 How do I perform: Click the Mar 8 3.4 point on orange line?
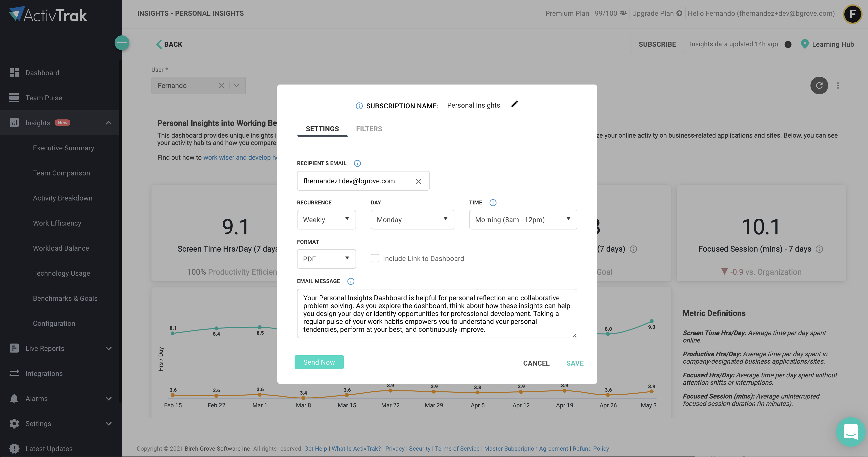point(303,398)
